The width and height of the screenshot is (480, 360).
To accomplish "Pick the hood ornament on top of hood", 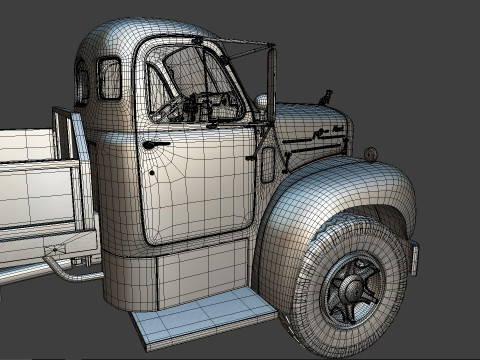I will tap(326, 97).
